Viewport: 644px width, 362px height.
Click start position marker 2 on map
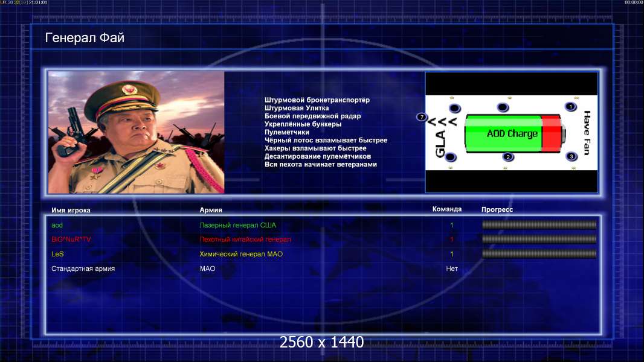[x=508, y=157]
